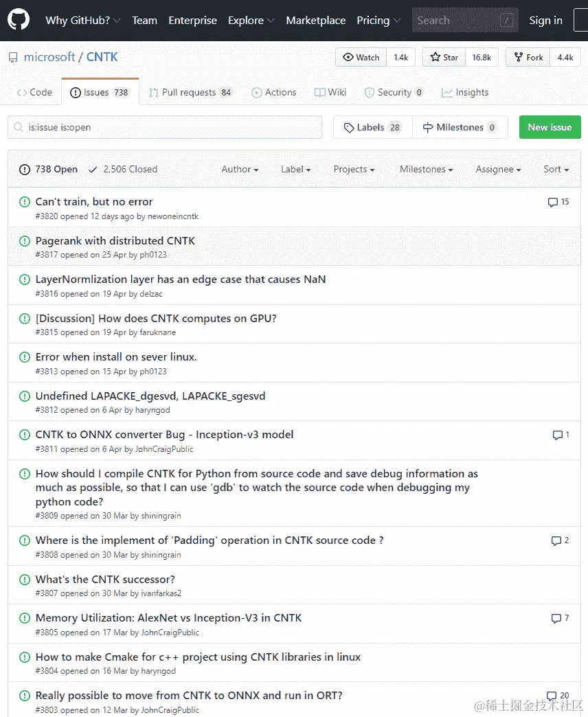This screenshot has width=588, height=717.
Task: Click the 1.4k watchers count
Action: click(x=401, y=57)
